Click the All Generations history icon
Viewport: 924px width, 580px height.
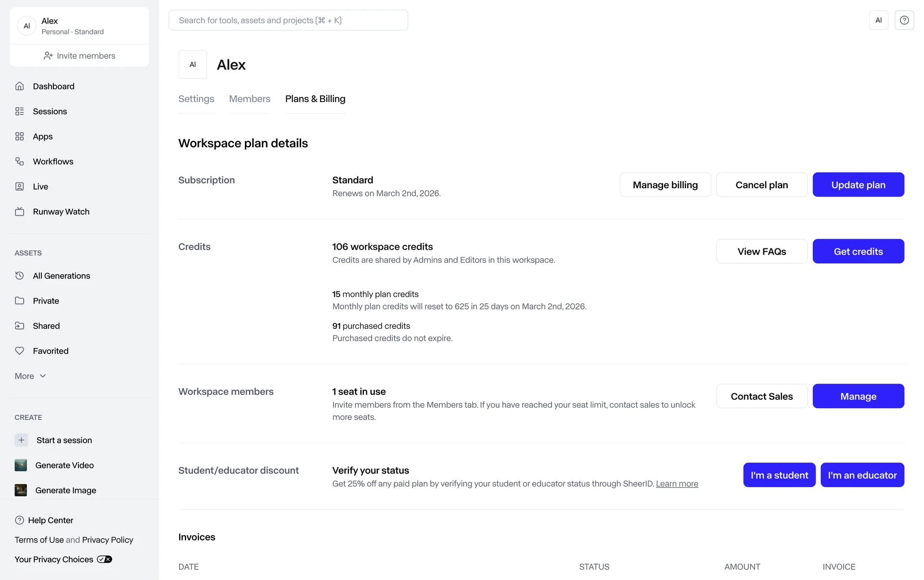[19, 276]
